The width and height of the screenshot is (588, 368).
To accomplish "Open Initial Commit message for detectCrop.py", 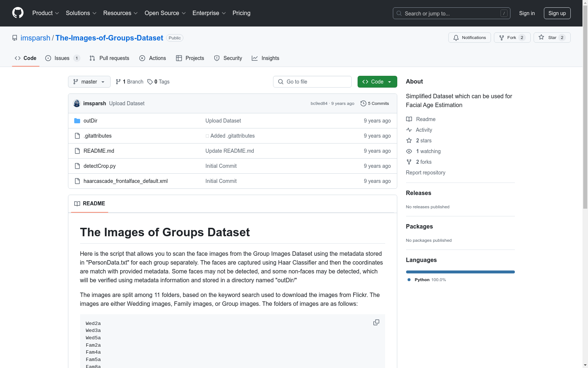I will 221,166.
